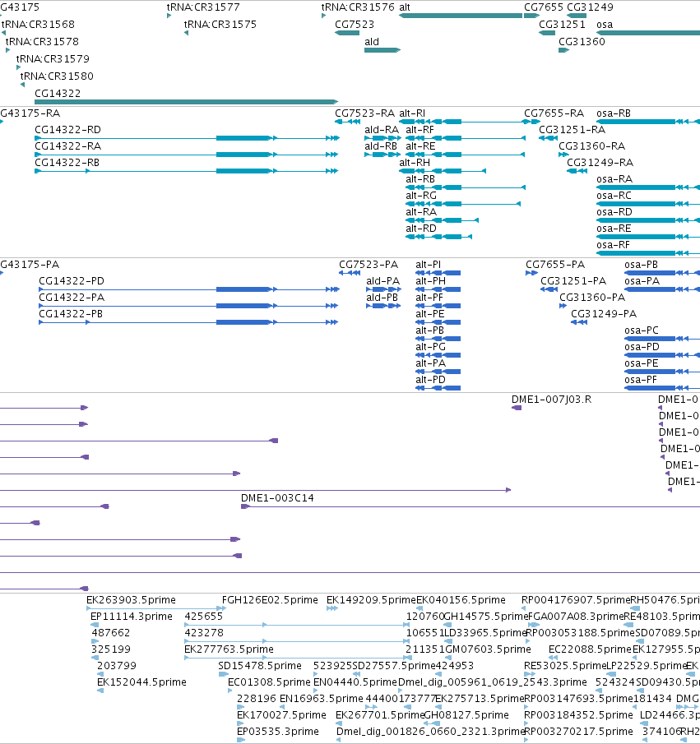Click the tRNA:CR31577 label
The height and width of the screenshot is (744, 700).
[x=203, y=7]
